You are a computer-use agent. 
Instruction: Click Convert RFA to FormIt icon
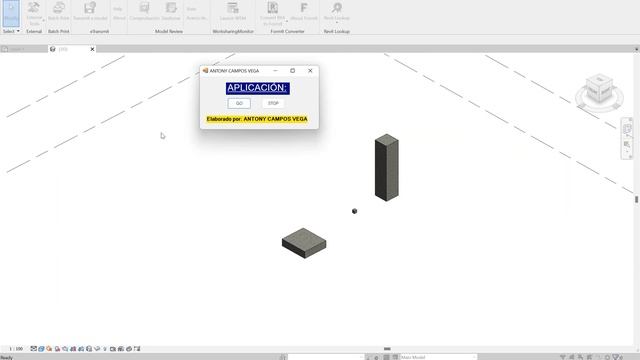tap(273, 13)
